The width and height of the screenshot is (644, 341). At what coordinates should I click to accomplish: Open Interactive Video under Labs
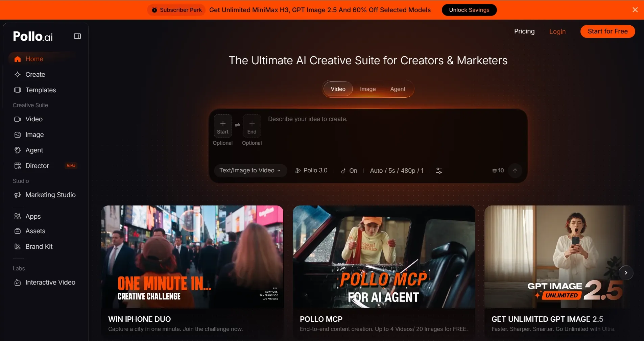tap(46, 282)
